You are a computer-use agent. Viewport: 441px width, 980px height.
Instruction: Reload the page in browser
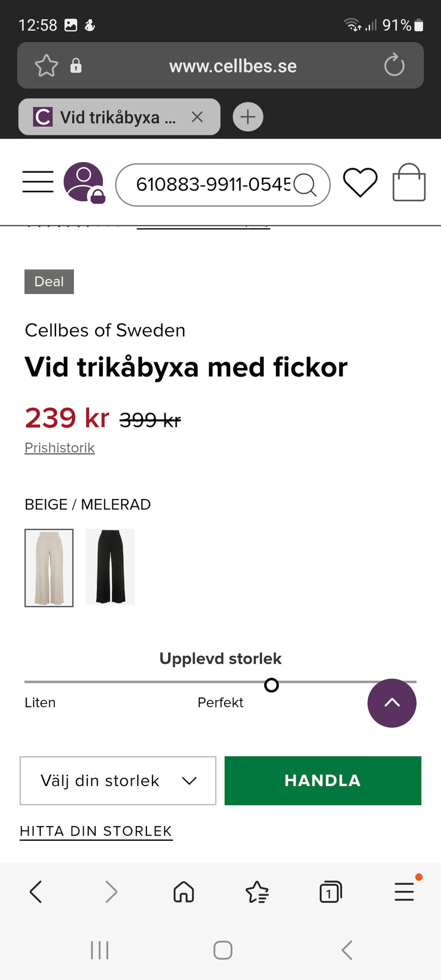click(394, 65)
